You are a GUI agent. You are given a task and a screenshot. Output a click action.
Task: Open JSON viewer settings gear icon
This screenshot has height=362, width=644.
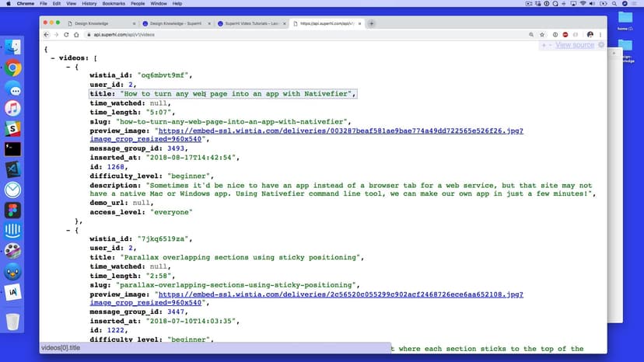pyautogui.click(x=601, y=45)
